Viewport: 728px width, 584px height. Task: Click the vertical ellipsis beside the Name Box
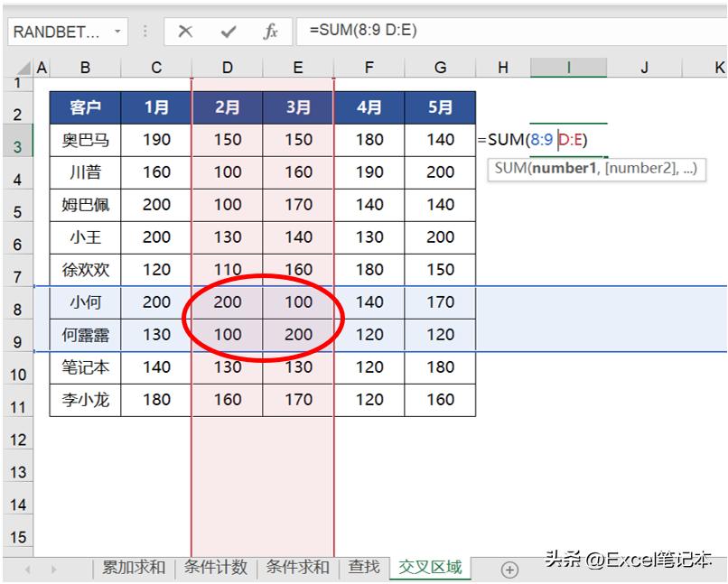tap(145, 31)
